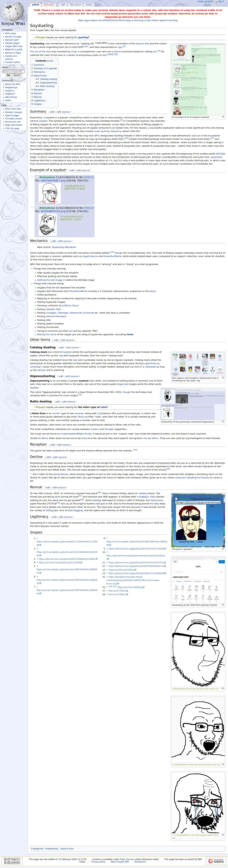The width and height of the screenshot is (228, 868).
Task: Click the Search button in the sidebar
Action: 17,75
